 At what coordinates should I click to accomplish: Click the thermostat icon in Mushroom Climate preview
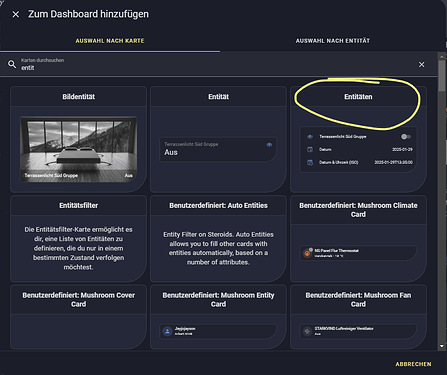pos(307,253)
